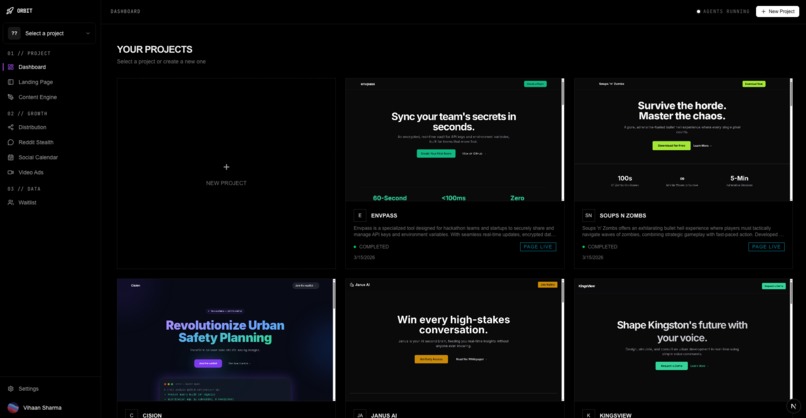Click the Agents Running status indicator
806x418 pixels.
(723, 11)
